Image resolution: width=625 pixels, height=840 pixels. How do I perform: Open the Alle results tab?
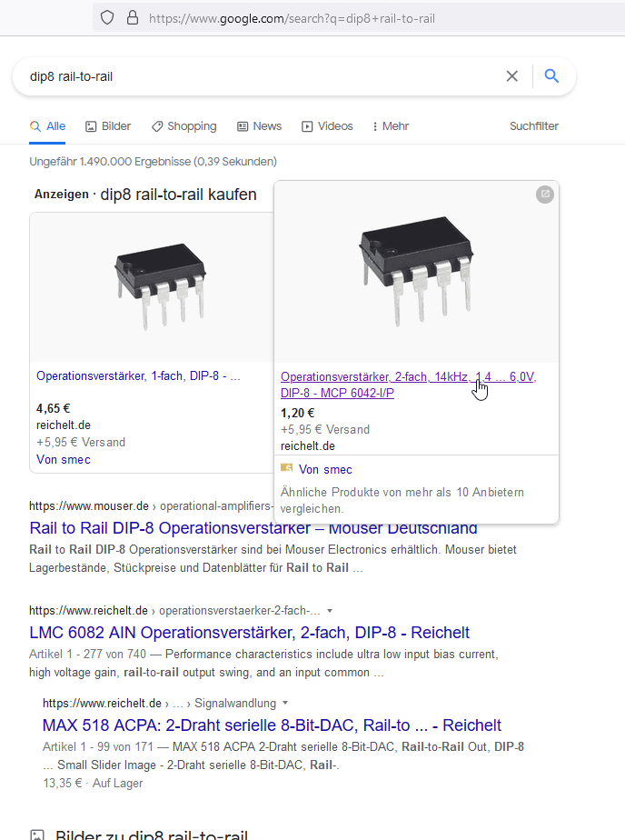[x=47, y=126]
